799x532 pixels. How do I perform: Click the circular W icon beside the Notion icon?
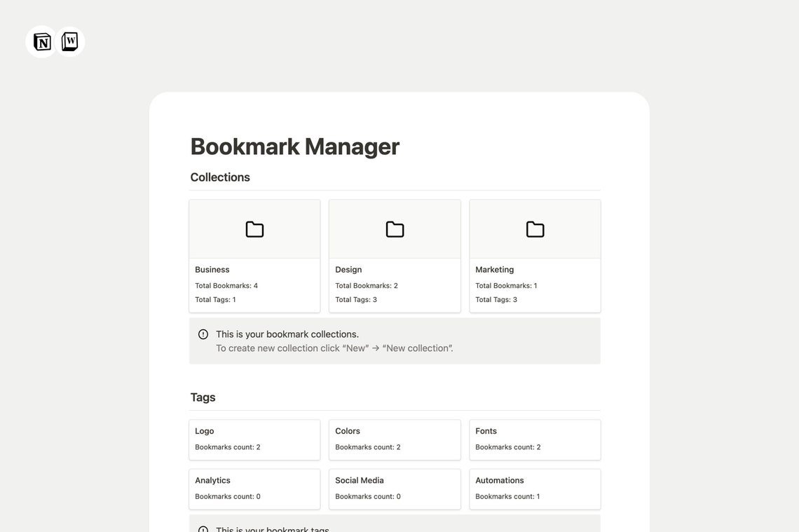(x=69, y=40)
